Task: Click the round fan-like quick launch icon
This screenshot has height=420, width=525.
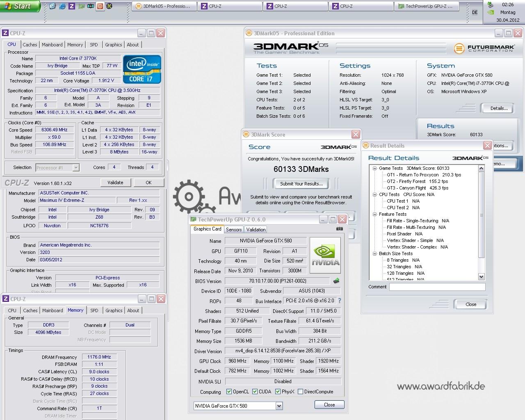Action: 110,6
